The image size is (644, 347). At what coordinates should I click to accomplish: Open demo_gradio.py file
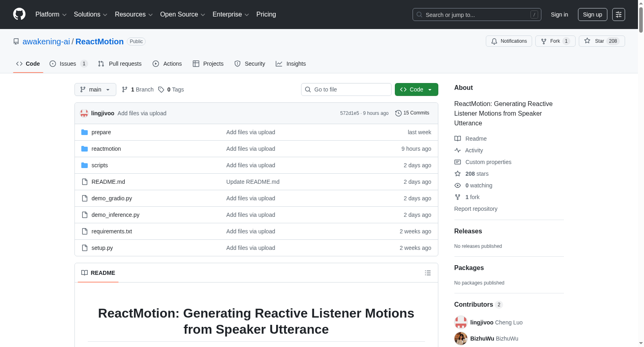[112, 198]
